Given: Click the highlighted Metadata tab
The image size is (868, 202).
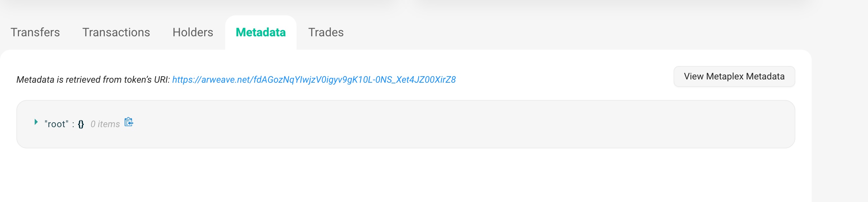Looking at the screenshot, I should (261, 32).
